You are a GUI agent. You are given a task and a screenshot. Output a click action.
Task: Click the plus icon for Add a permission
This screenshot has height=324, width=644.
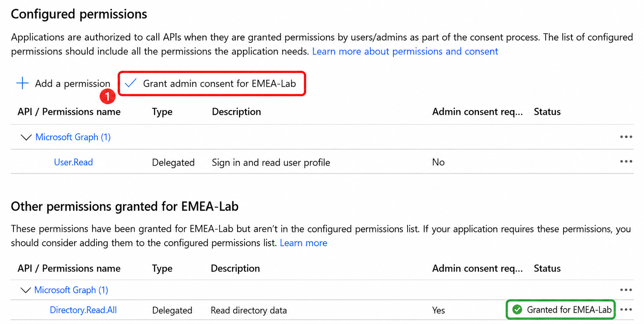pos(22,83)
